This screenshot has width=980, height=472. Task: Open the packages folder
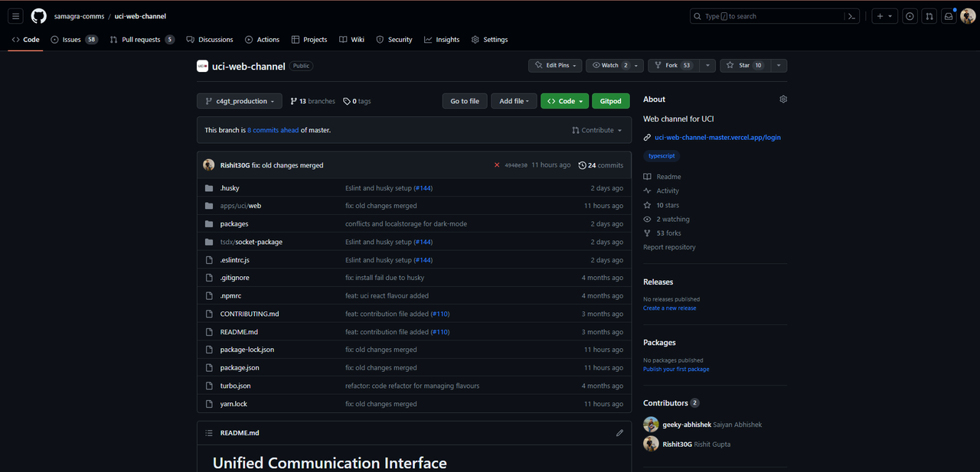pyautogui.click(x=234, y=224)
